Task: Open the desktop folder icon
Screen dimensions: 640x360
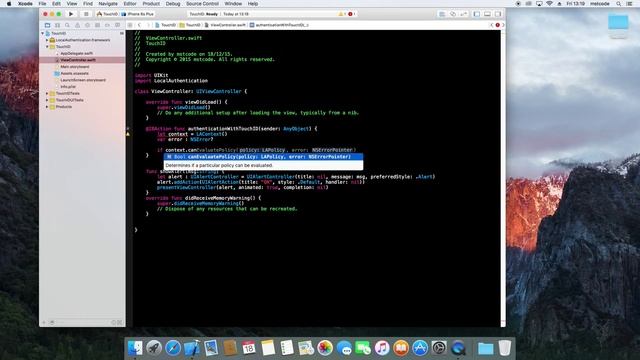Action: pos(618,22)
